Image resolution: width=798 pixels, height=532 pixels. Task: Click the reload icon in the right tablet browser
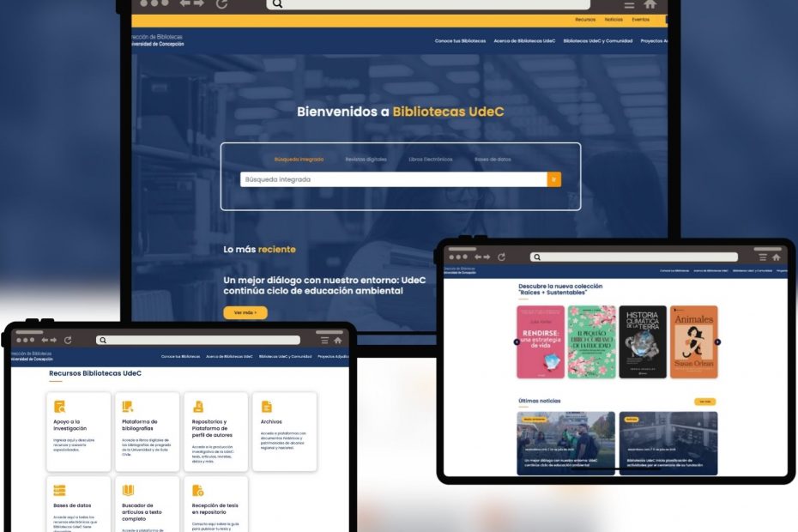tap(501, 257)
